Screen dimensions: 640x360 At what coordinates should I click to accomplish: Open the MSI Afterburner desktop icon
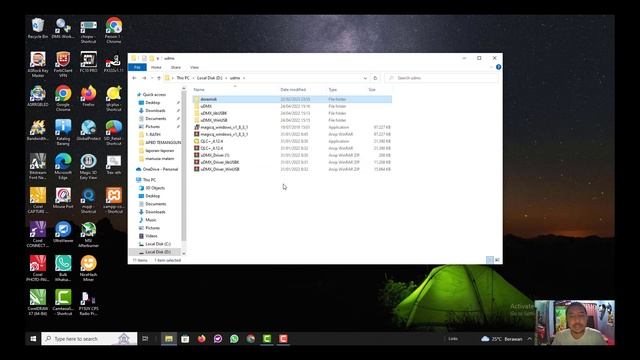pyautogui.click(x=88, y=234)
